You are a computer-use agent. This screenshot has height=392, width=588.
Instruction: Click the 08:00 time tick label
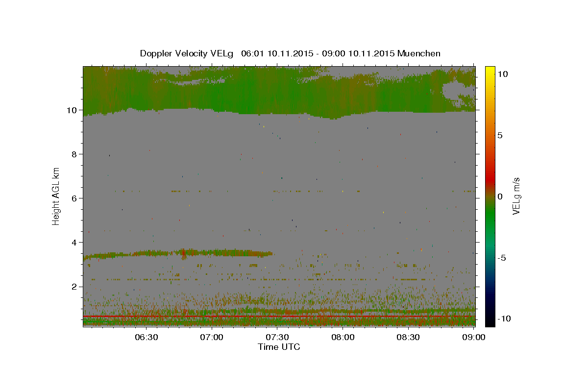[343, 337]
